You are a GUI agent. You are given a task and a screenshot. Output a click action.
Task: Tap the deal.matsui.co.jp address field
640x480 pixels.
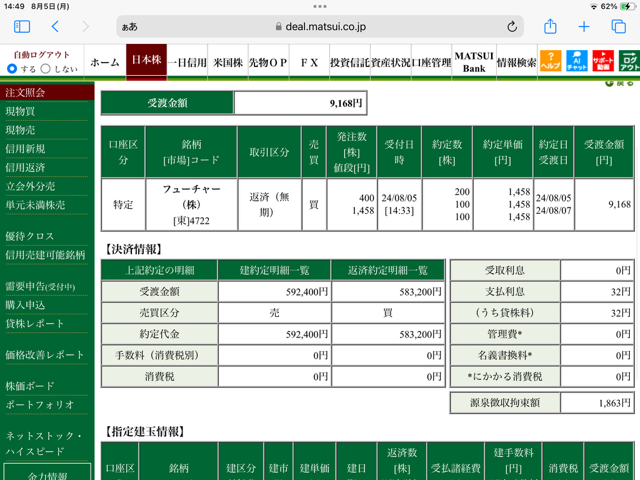(x=320, y=27)
